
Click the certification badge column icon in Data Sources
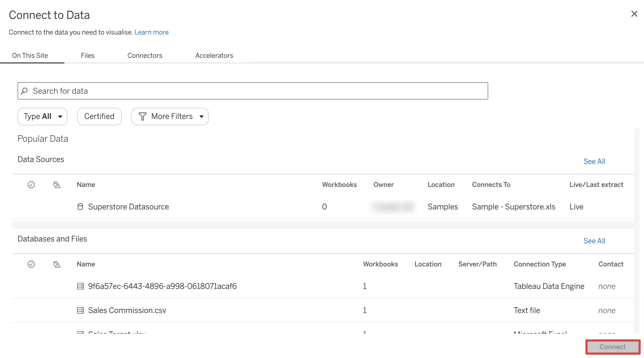tap(31, 185)
